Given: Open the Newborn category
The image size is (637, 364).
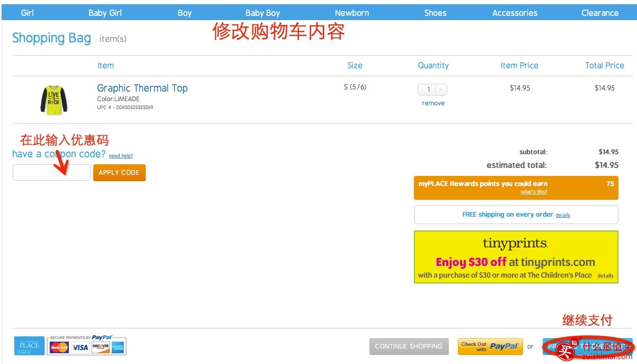Looking at the screenshot, I should pos(352,13).
